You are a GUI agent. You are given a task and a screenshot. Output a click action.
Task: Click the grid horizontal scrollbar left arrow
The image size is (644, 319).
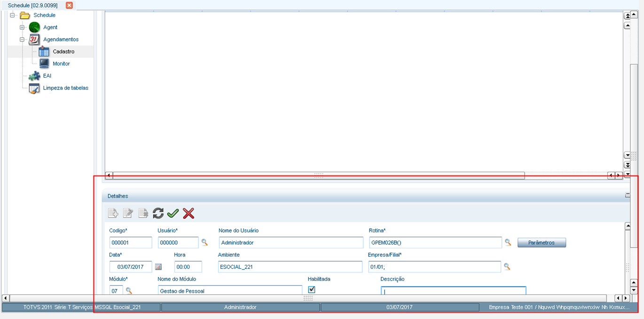(109, 175)
